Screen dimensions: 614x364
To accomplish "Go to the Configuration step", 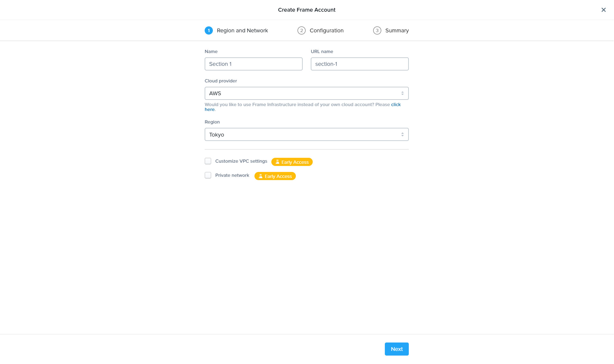I will 326,30.
